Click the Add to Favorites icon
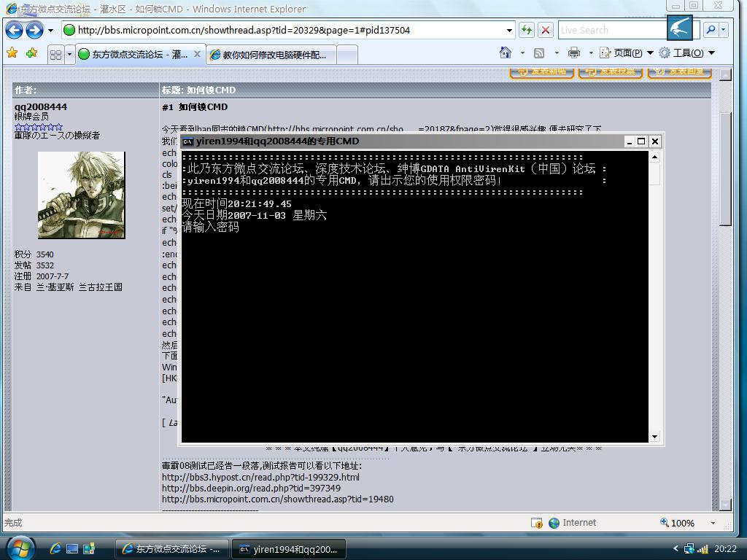 [x=31, y=53]
